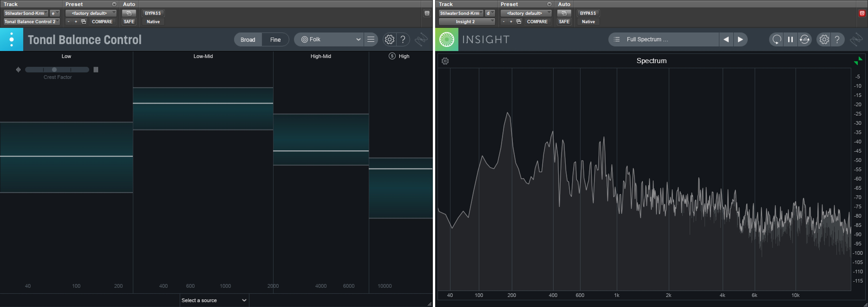Open Insight 2 plugin selector

pos(467,22)
